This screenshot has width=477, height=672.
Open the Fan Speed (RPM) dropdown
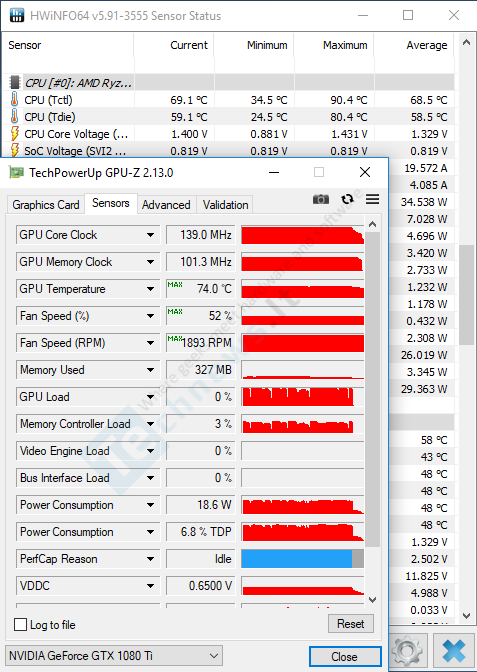point(150,343)
